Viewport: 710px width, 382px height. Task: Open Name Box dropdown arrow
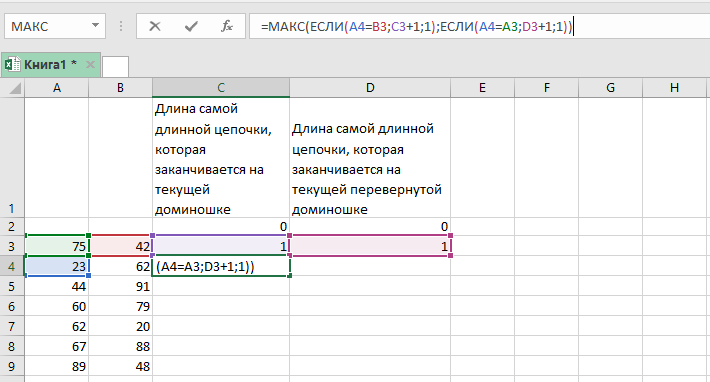coord(95,26)
